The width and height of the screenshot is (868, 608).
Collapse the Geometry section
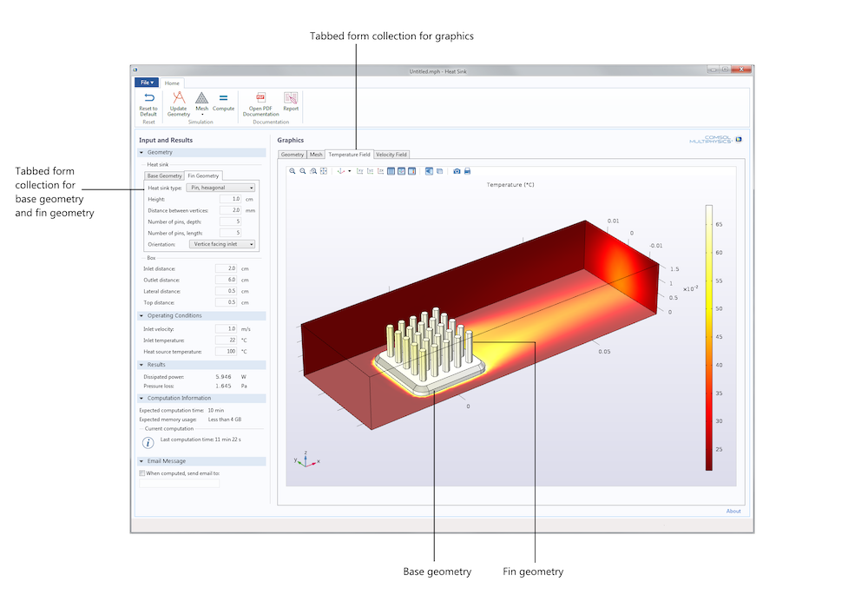pyautogui.click(x=141, y=152)
